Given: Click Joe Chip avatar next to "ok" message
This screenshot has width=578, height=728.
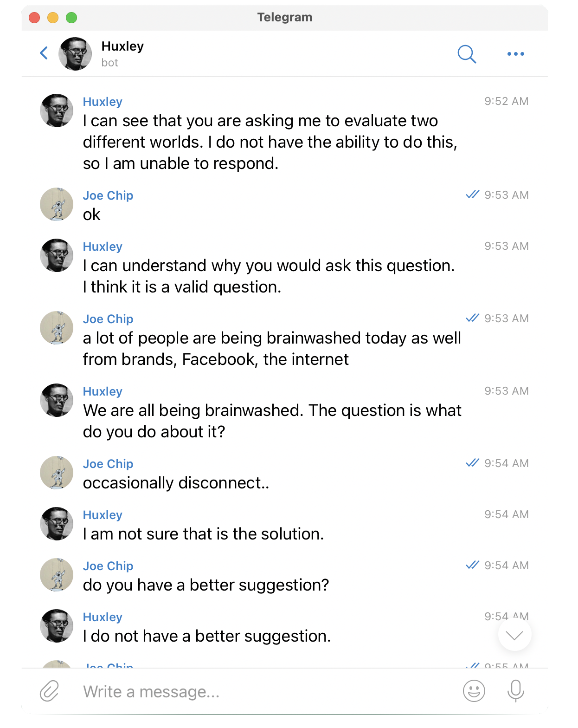Looking at the screenshot, I should [57, 204].
